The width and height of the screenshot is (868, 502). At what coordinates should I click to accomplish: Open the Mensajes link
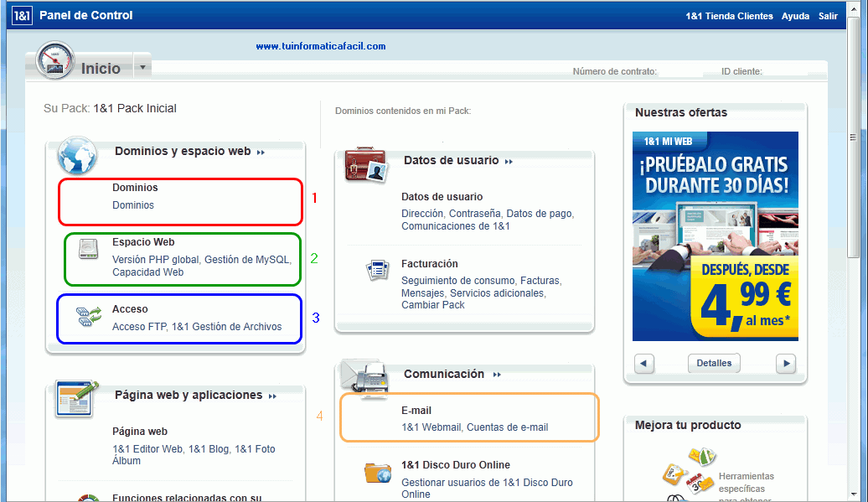tap(423, 292)
